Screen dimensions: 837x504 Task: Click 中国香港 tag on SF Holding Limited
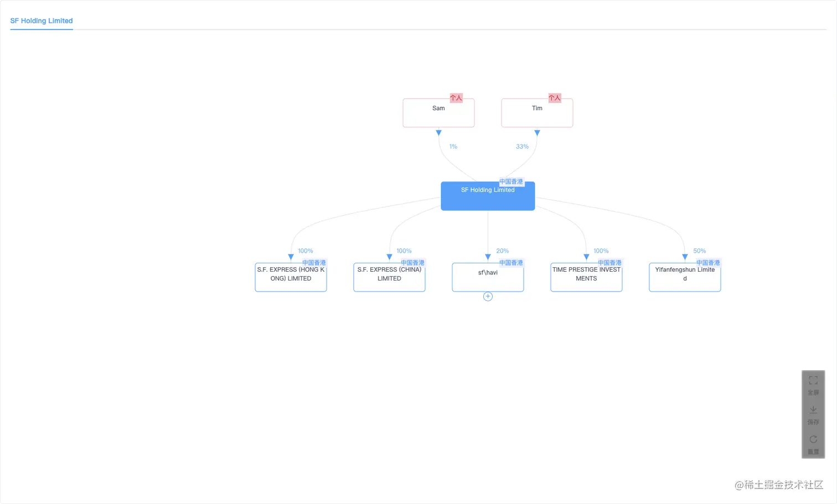click(512, 181)
